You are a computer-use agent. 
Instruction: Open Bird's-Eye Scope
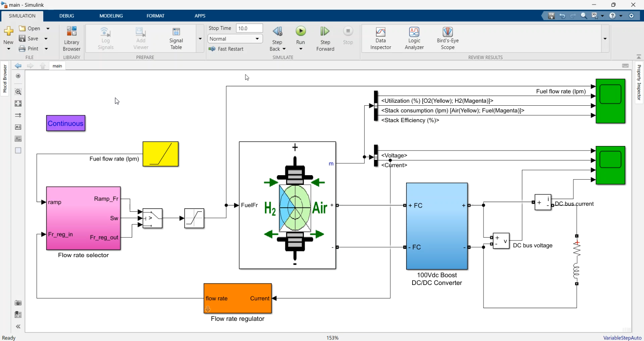coord(448,38)
